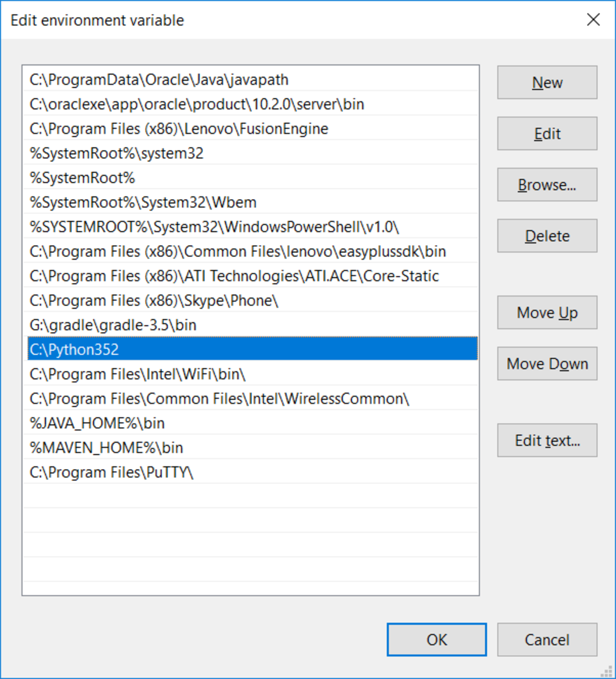The width and height of the screenshot is (616, 679).
Task: Open the Browse dialog
Action: (x=546, y=184)
